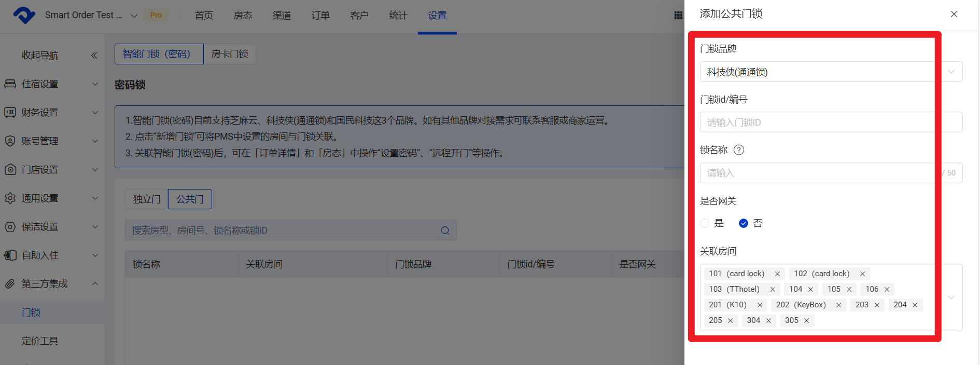Image resolution: width=980 pixels, height=365 pixels.
Task: Select 否 for gateway option
Action: pyautogui.click(x=744, y=223)
